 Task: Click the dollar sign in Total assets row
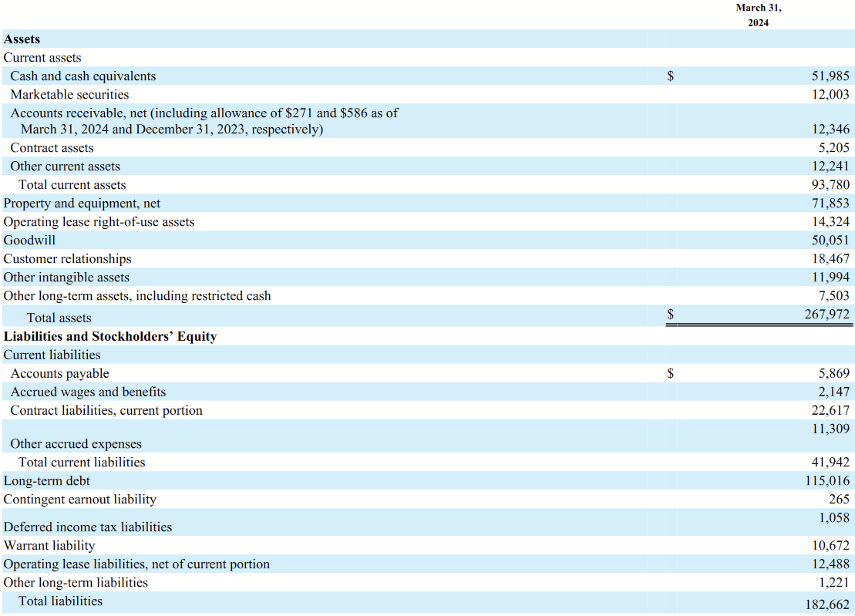tap(671, 315)
